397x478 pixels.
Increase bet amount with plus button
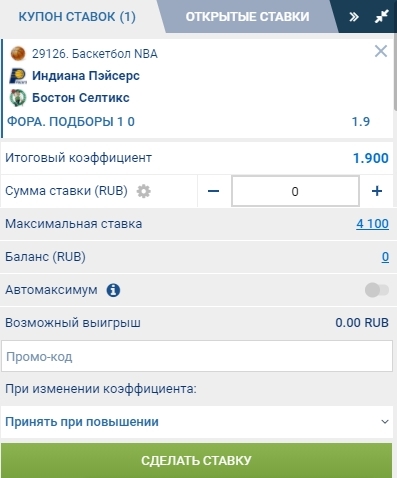377,191
